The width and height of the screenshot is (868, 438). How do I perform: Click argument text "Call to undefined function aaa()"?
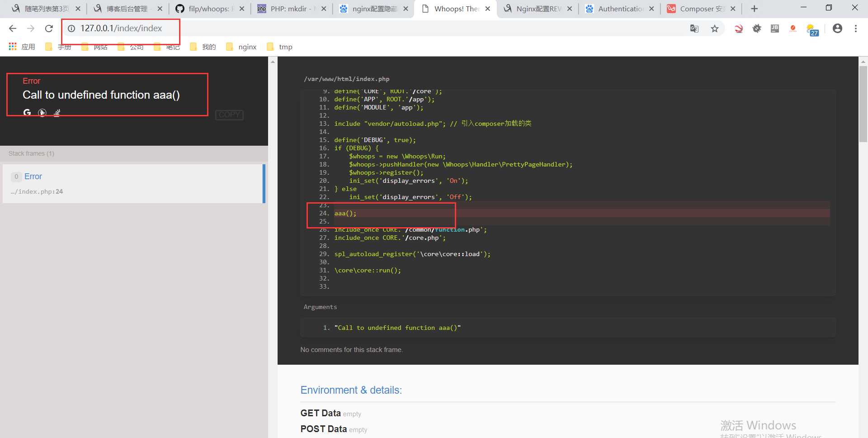click(397, 328)
